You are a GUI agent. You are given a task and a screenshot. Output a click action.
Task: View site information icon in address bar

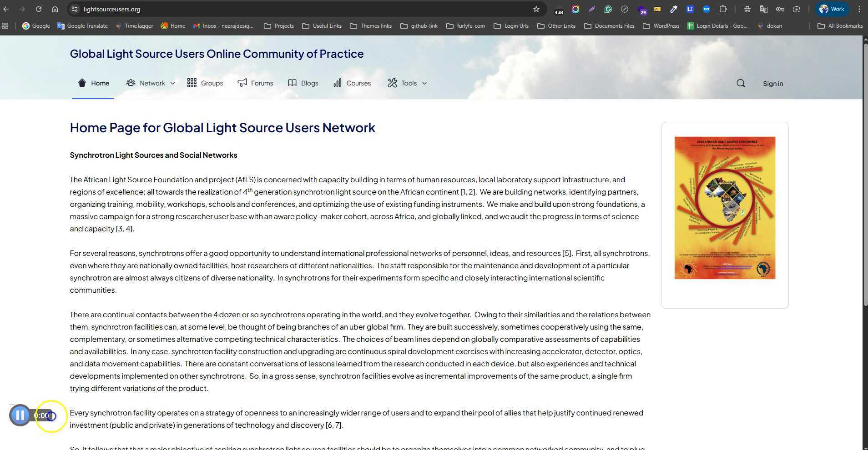pyautogui.click(x=75, y=9)
